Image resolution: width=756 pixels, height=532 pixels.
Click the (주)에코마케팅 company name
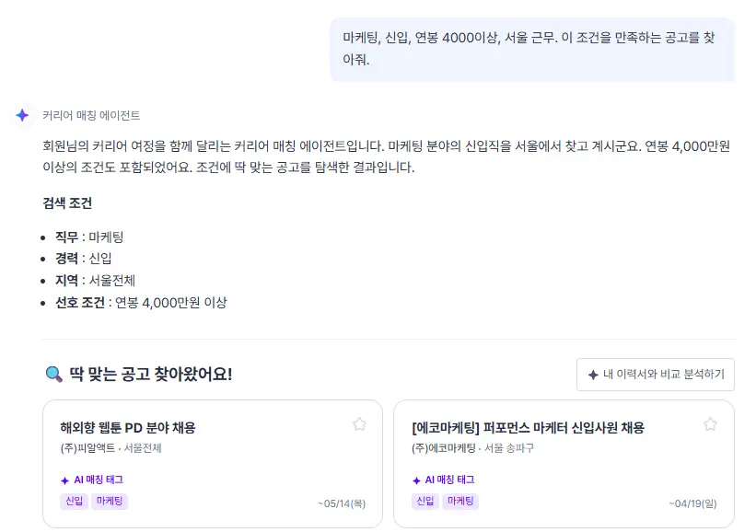pyautogui.click(x=444, y=448)
